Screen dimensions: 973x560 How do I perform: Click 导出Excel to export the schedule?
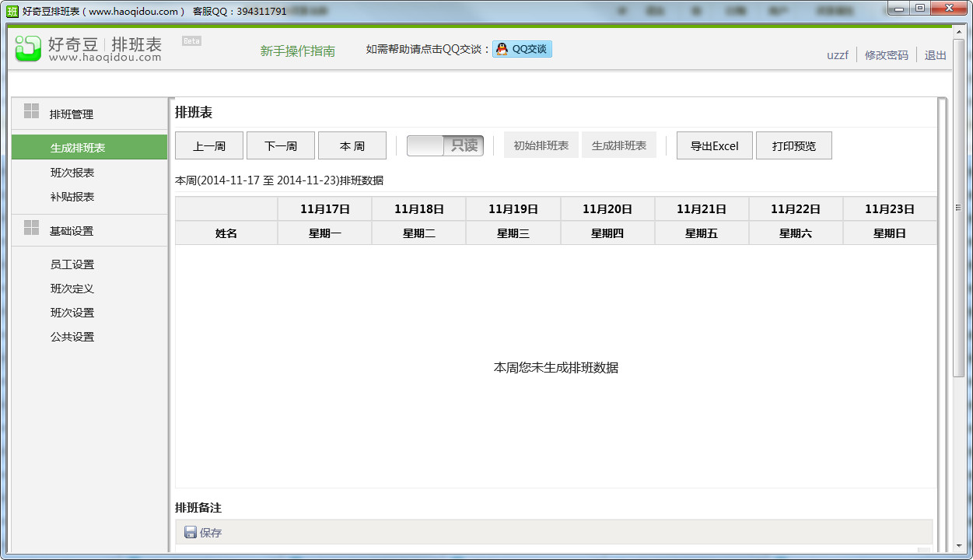(x=714, y=145)
